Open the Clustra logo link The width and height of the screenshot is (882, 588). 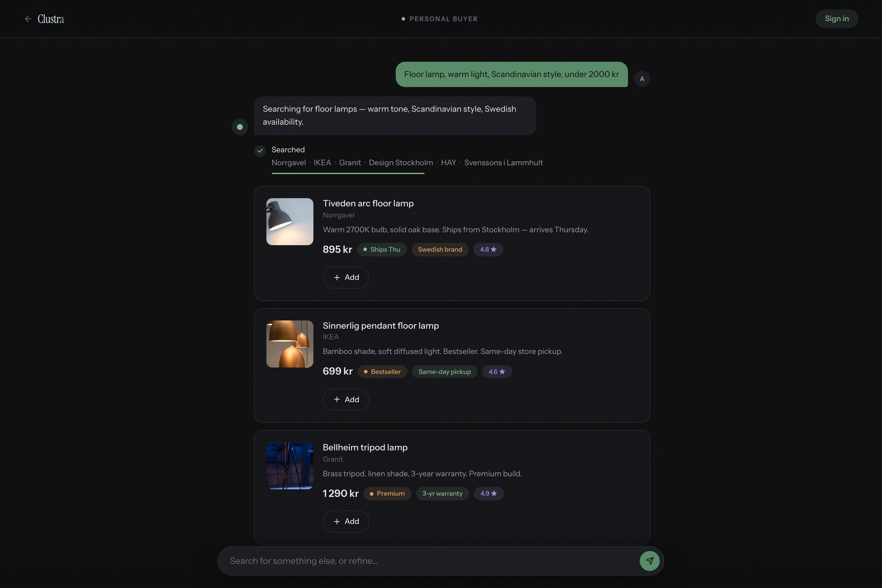[51, 19]
